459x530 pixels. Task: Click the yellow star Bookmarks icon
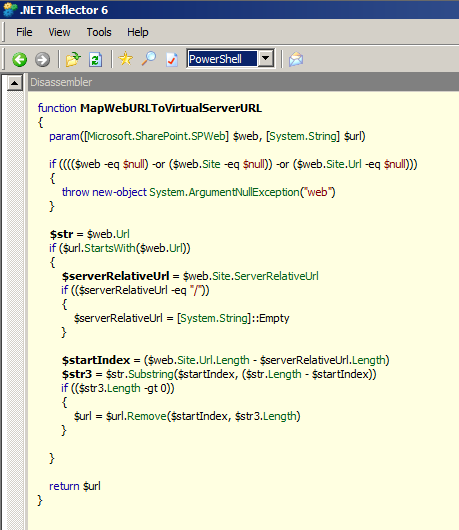tap(126, 59)
